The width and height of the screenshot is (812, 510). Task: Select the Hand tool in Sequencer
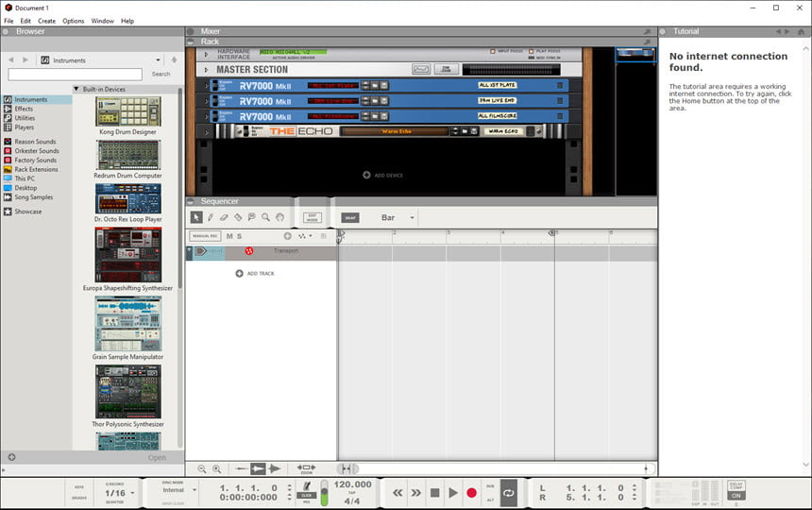coord(279,217)
